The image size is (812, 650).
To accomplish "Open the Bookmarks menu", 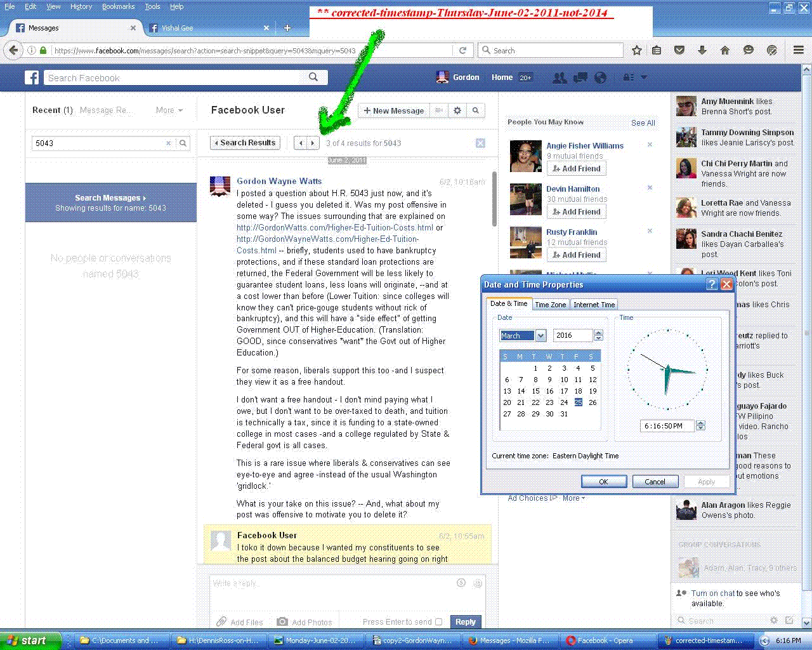I will 118,6.
